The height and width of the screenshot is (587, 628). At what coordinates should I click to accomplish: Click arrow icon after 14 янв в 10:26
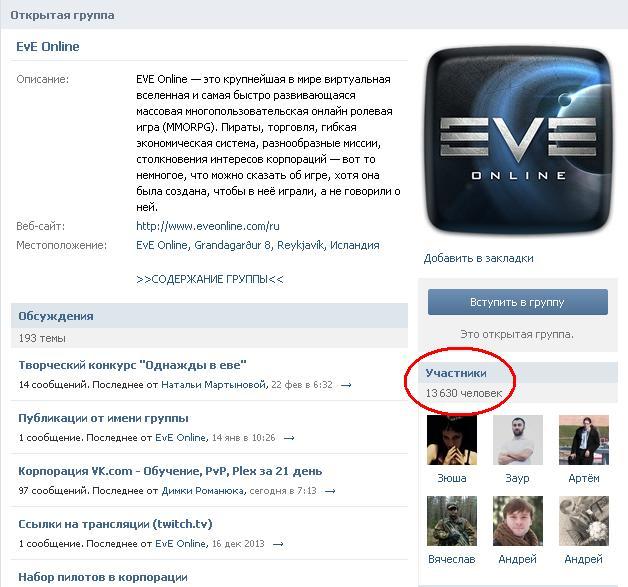[289, 438]
